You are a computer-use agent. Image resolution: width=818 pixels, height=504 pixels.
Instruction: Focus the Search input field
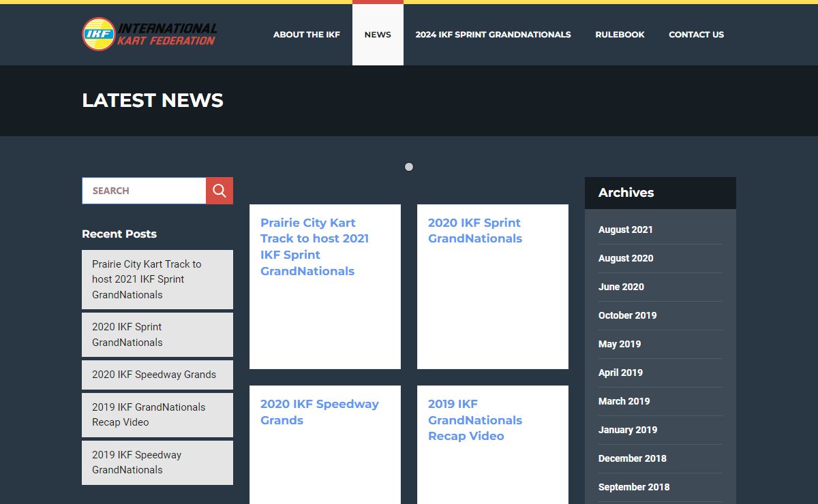[144, 191]
